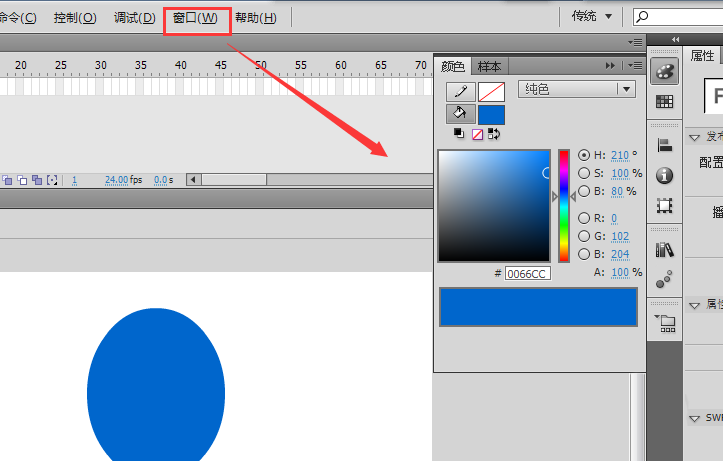Open the 纯色 color type dropdown

click(x=577, y=89)
